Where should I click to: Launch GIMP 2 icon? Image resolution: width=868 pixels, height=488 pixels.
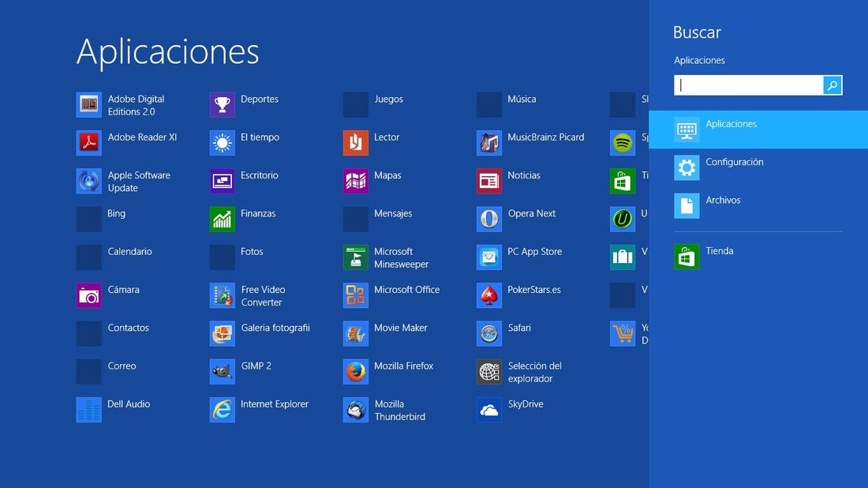(x=222, y=372)
